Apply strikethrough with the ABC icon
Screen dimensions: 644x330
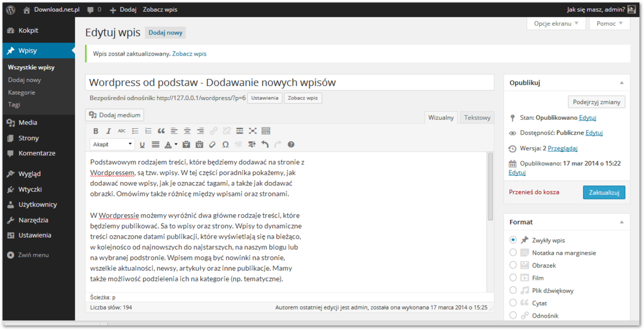click(122, 131)
